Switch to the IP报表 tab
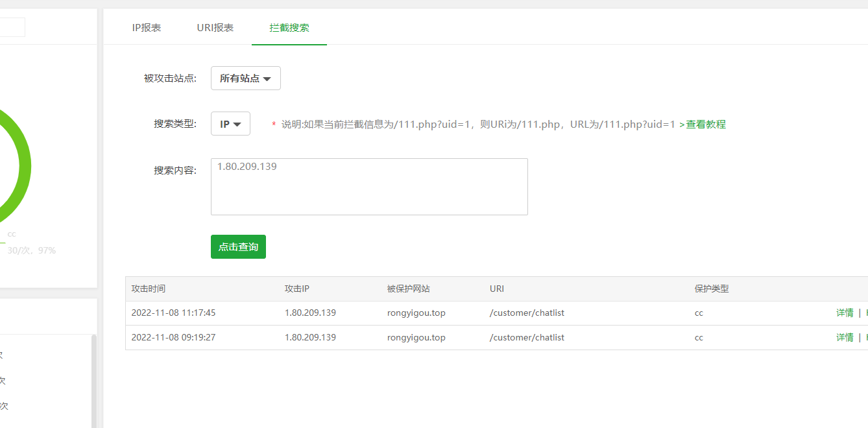 146,27
